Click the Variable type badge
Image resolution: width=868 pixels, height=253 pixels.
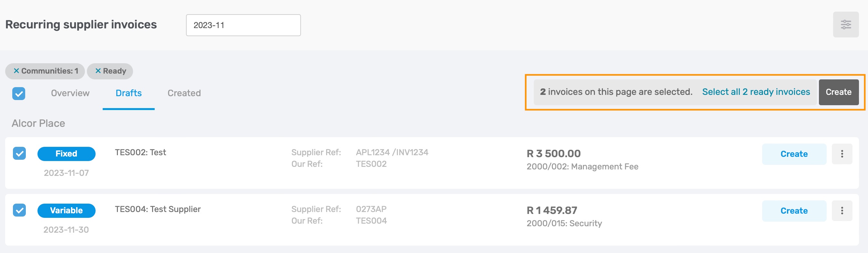click(x=67, y=210)
